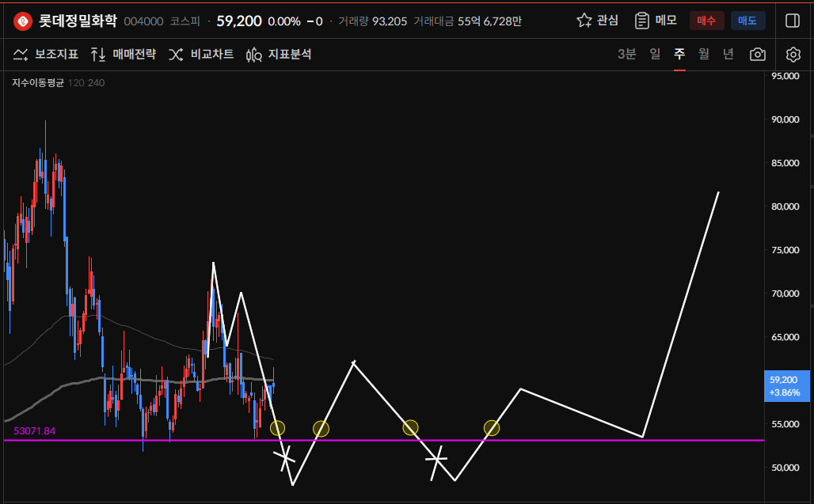The image size is (814, 504).
Task: Click the 90,000 price axis label
Action: [x=785, y=119]
